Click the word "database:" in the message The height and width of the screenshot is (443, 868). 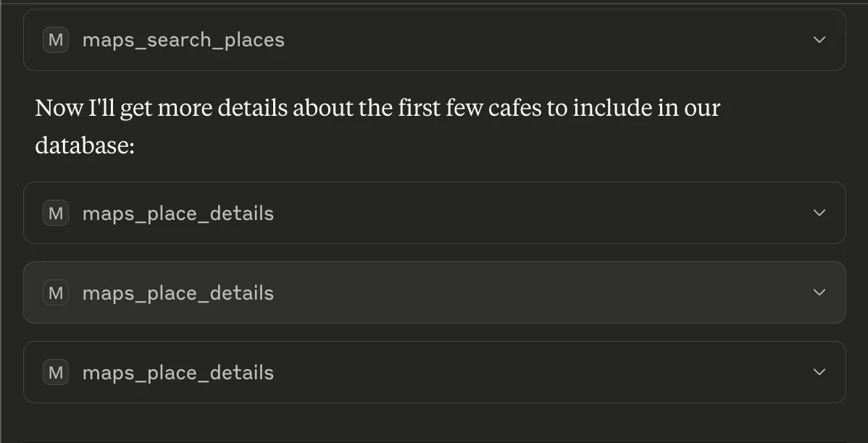point(85,145)
